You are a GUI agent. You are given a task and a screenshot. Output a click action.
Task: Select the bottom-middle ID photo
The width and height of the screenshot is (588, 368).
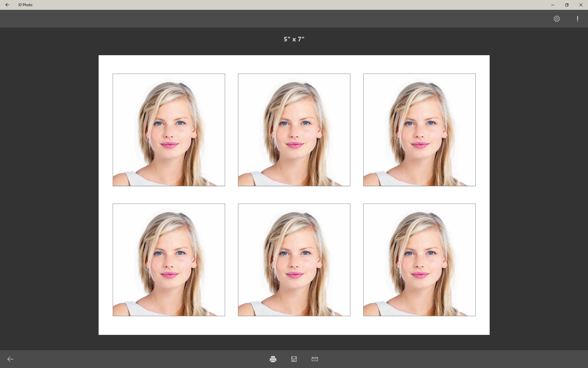pos(294,260)
